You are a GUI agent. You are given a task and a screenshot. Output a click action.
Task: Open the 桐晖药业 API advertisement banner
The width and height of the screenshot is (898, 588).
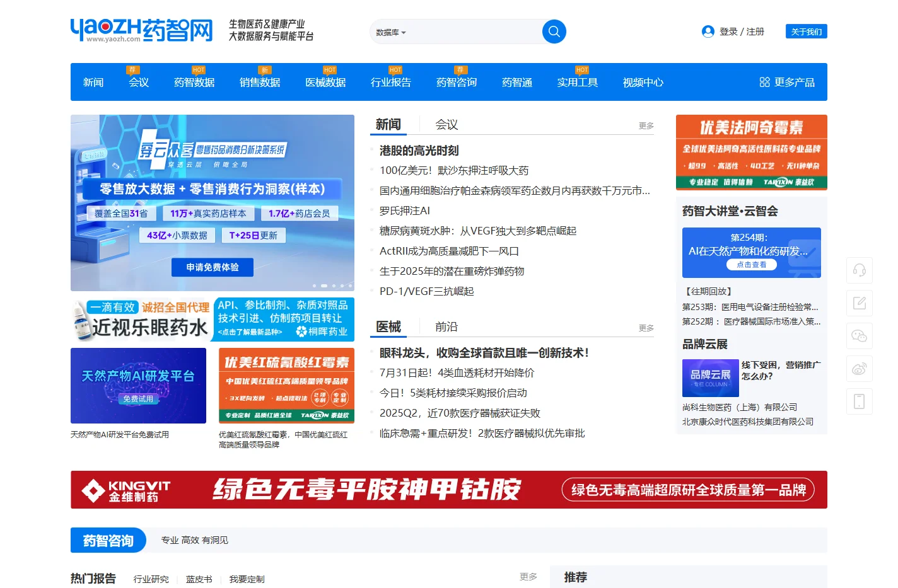tap(284, 320)
